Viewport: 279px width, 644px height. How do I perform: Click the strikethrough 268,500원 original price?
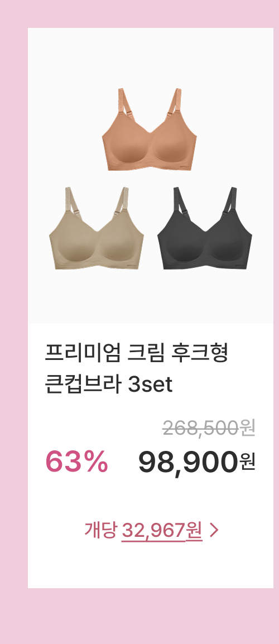pyautogui.click(x=209, y=429)
